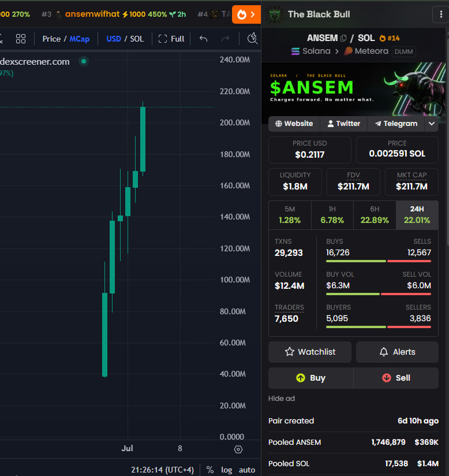449x476 pixels.
Task: Open the token Twitter page
Action: 344,124
